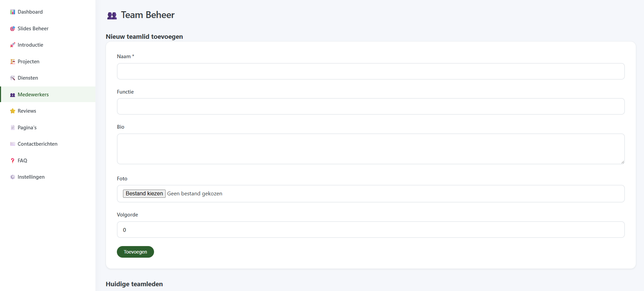Click the Instellingen gear icon
The width and height of the screenshot is (644, 291).
13,177
